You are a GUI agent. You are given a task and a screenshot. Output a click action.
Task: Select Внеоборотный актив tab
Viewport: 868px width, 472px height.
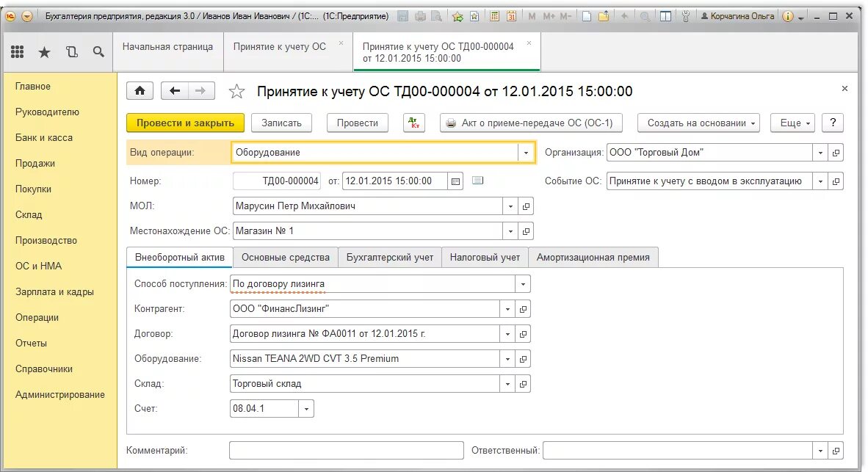coord(180,258)
